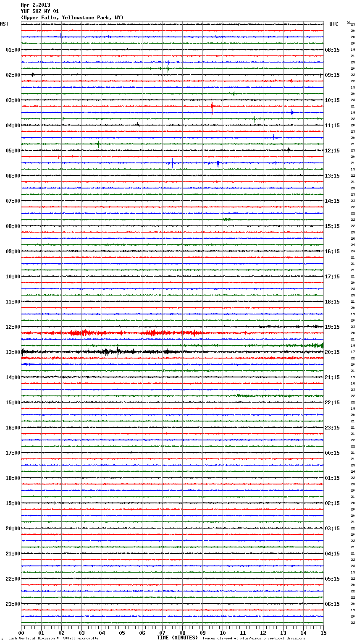Image resolution: width=357 pixels, height=644 pixels.
Task: Click the '05:00' MST hour label
Action: tap(13, 151)
